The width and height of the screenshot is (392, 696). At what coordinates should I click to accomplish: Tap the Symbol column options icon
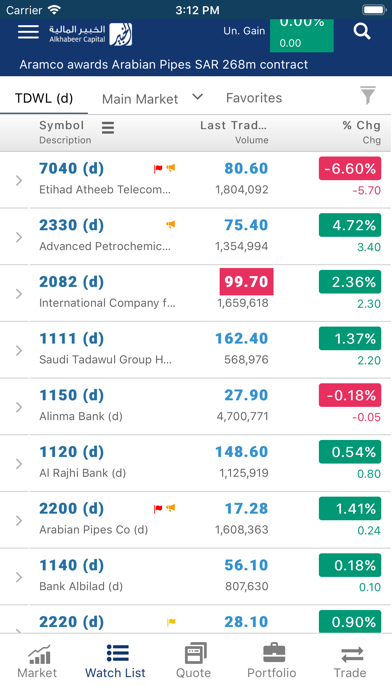tap(108, 128)
